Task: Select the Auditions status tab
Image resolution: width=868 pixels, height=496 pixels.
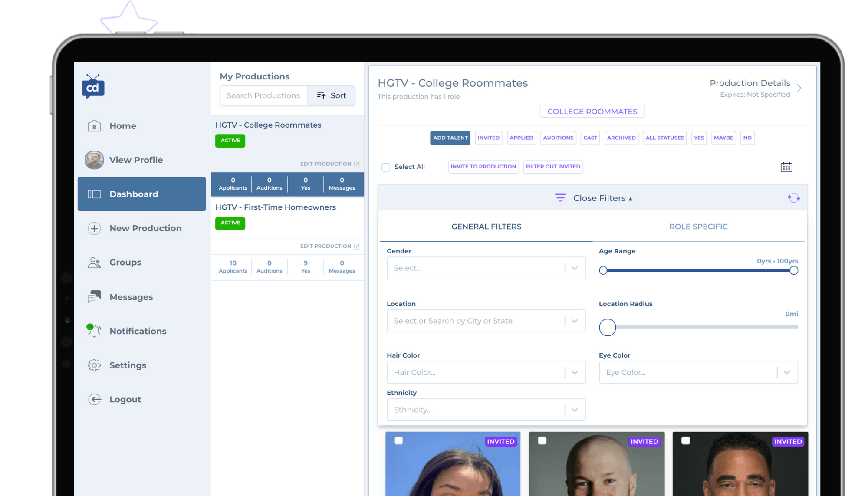Action: pyautogui.click(x=558, y=138)
